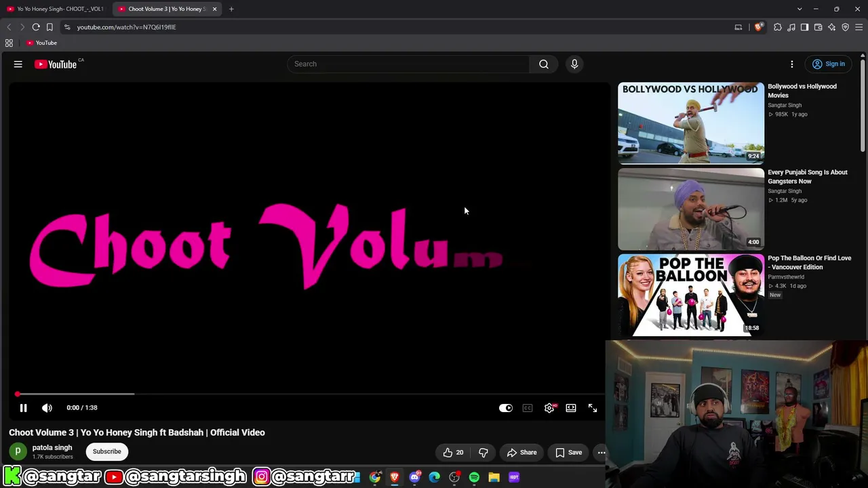This screenshot has height=488, width=868.
Task: Open media playback controls
Action: (791, 27)
